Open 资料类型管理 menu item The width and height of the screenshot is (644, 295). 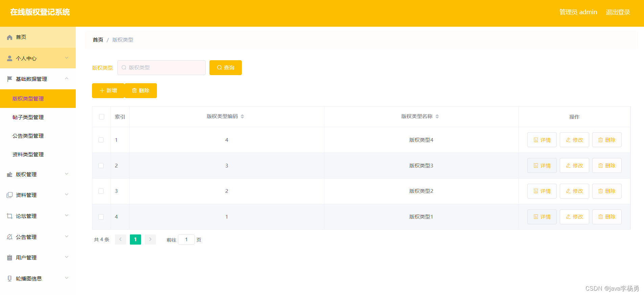(x=38, y=154)
